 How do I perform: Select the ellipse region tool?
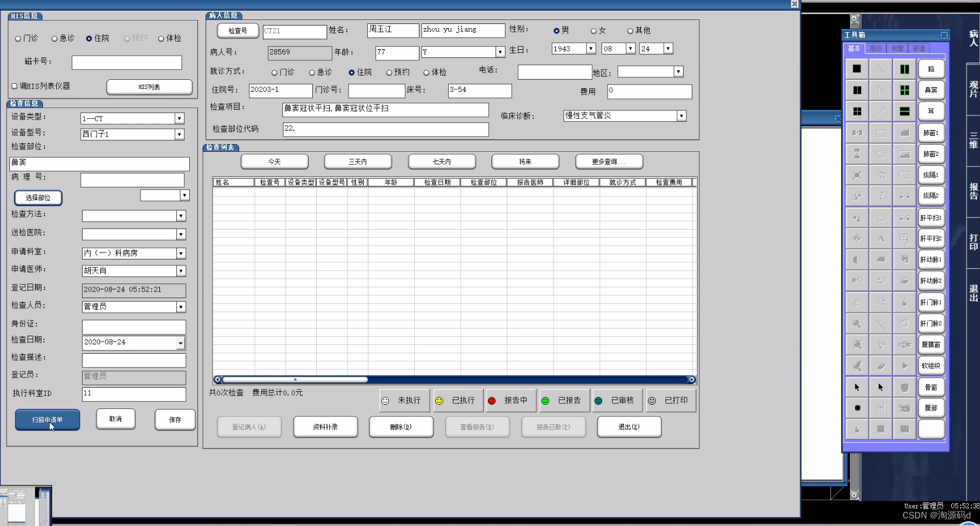tap(881, 154)
